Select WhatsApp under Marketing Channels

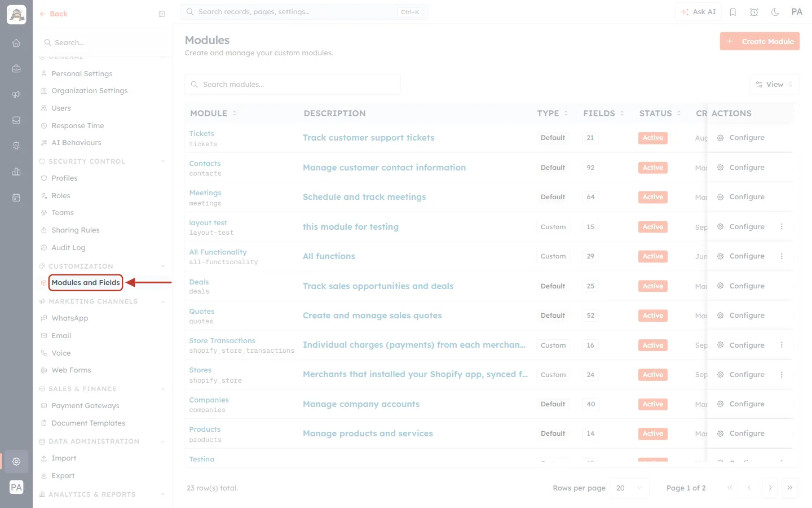[70, 318]
